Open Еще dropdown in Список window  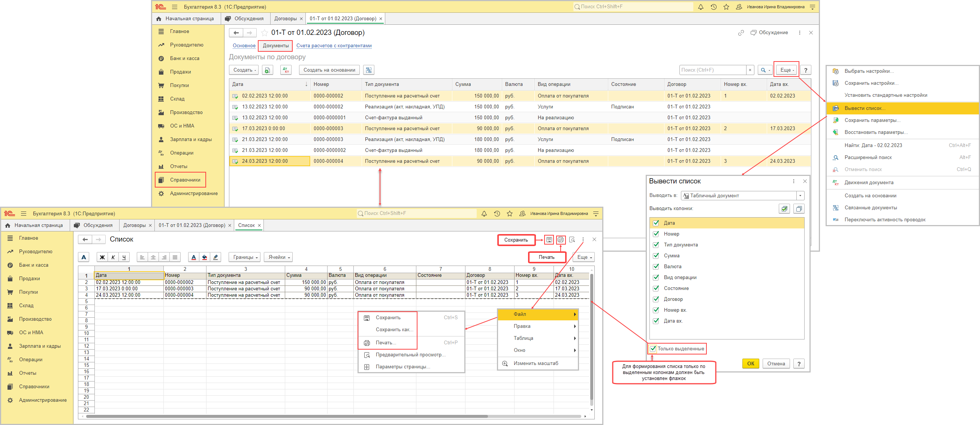584,257
